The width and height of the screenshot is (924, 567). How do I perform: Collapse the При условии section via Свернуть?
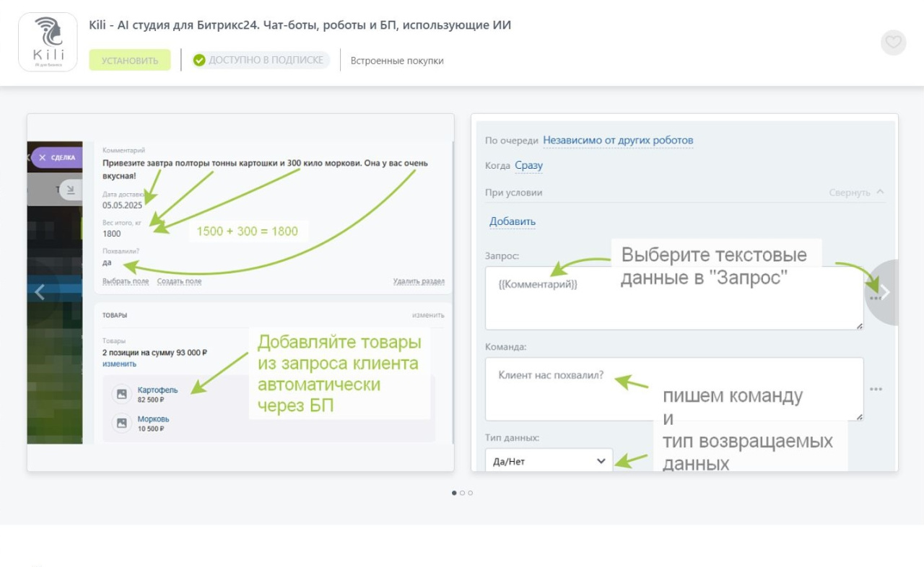pos(856,193)
